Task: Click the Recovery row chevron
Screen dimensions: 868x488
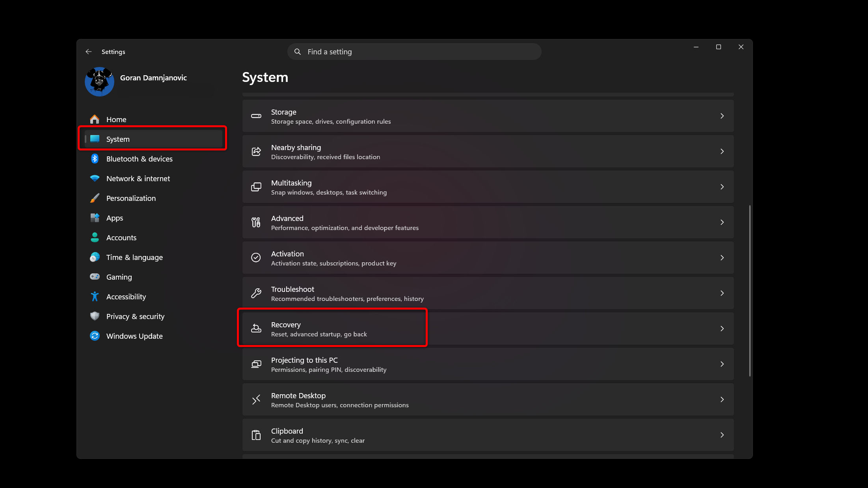Action: 722,328
